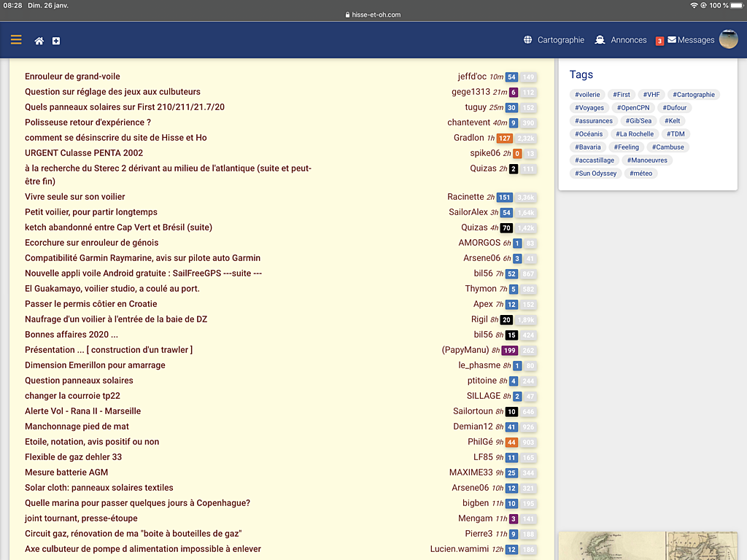Open thread "Enrouleur de grand-voile"

click(72, 77)
